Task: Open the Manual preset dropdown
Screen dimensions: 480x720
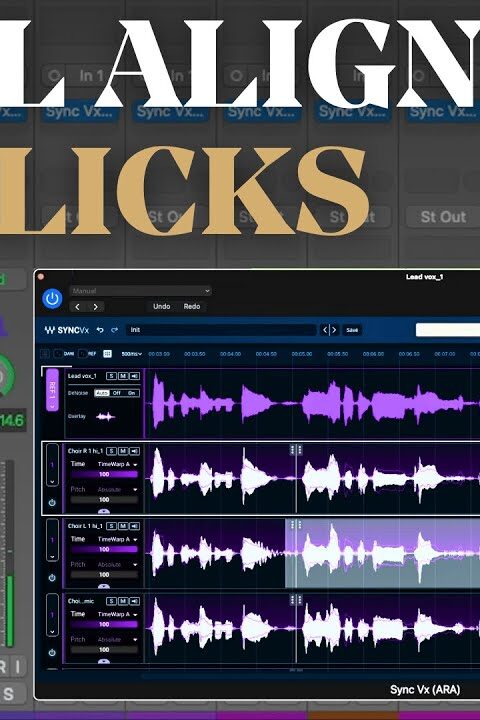Action: point(140,291)
